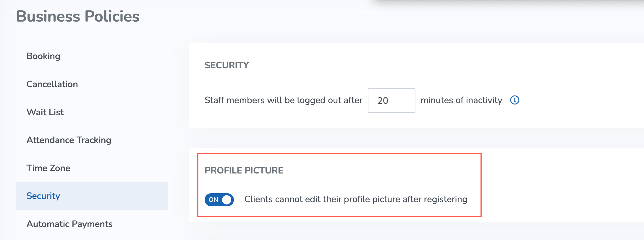Select the highlighted Security sidebar item
The width and height of the screenshot is (644, 240).
tap(92, 196)
